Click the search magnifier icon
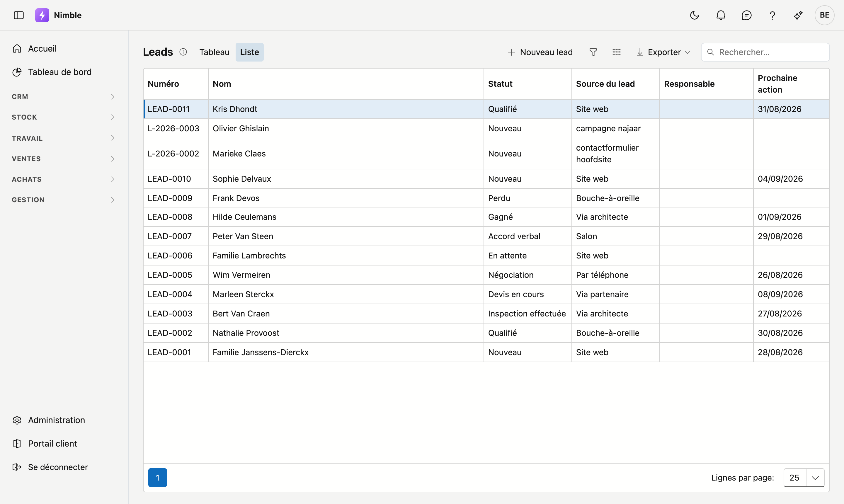Viewport: 844px width, 504px height. tap(711, 52)
